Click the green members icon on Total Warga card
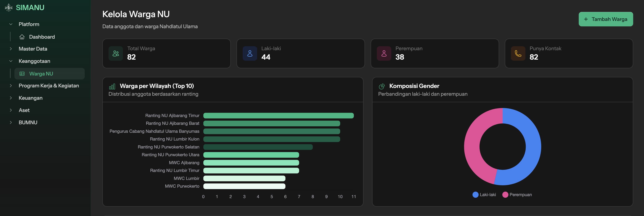 pos(116,53)
